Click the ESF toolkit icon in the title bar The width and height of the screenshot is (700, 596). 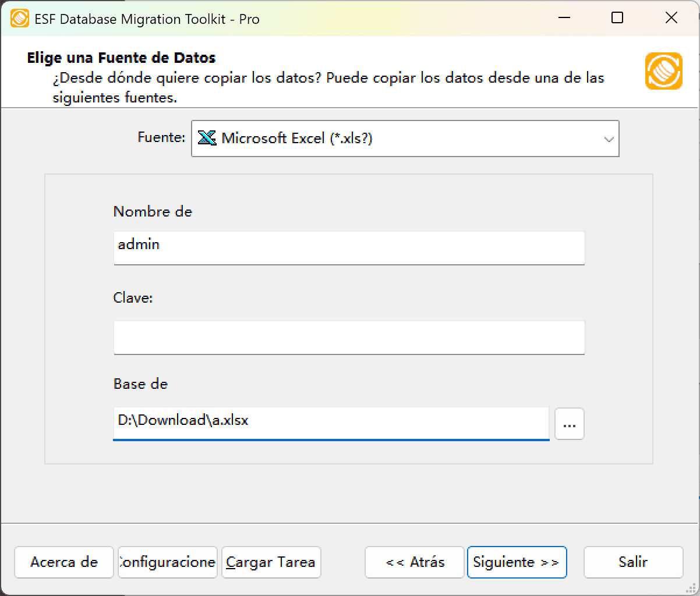click(x=20, y=18)
